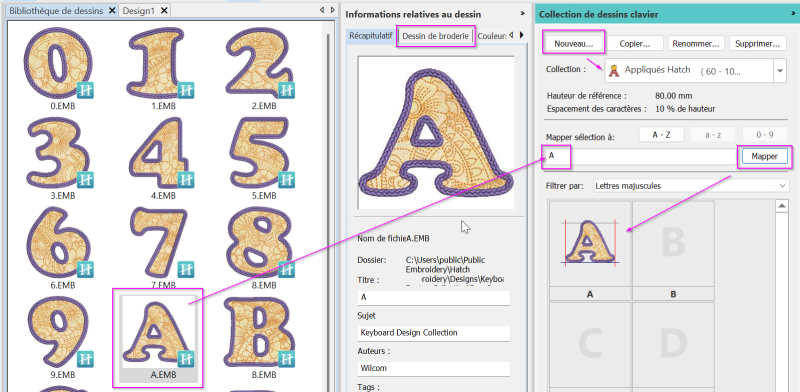Click the Renommer... button

click(x=695, y=44)
